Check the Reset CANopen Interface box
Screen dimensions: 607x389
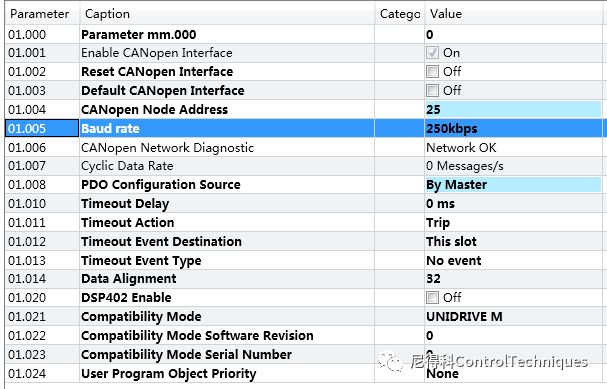432,72
